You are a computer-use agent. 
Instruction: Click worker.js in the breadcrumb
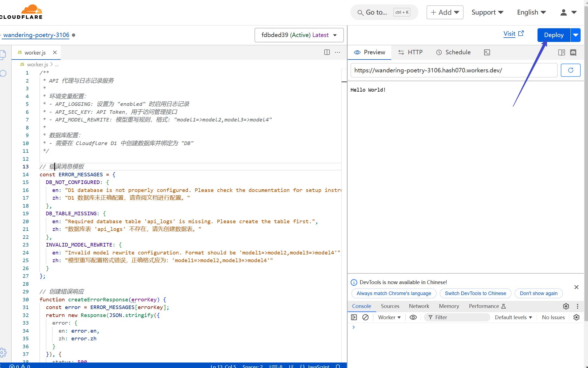[x=37, y=64]
